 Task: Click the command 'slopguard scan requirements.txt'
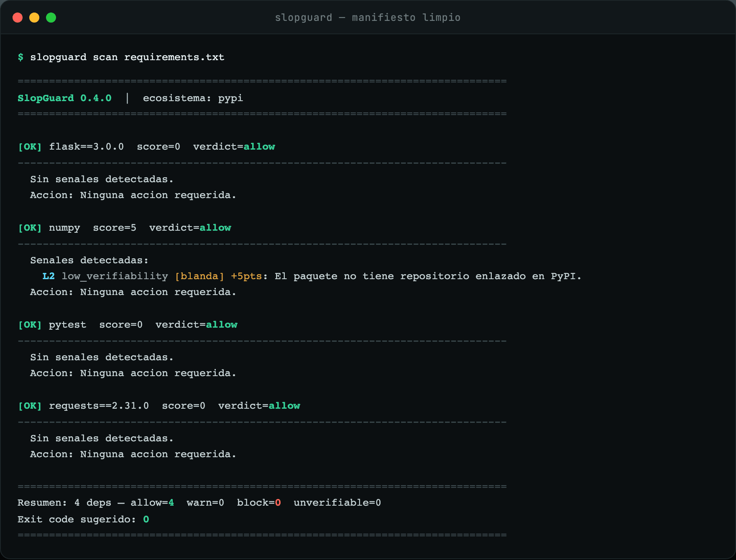click(127, 57)
